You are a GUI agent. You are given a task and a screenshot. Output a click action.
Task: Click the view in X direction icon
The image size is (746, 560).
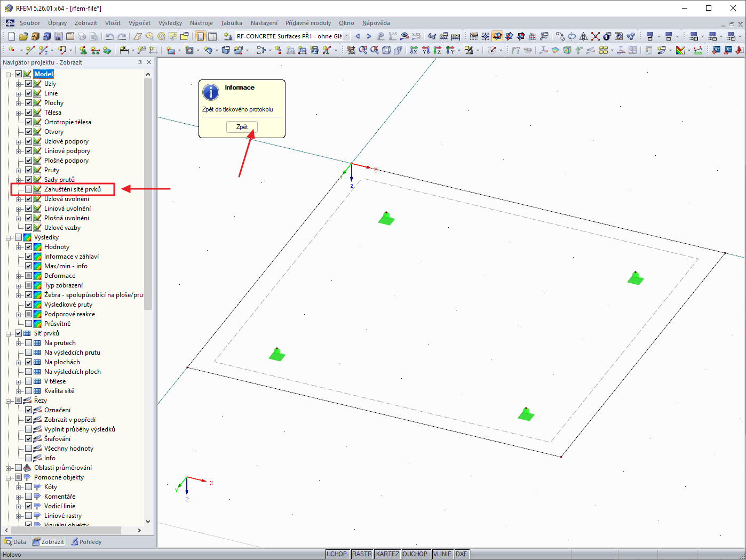click(x=414, y=50)
